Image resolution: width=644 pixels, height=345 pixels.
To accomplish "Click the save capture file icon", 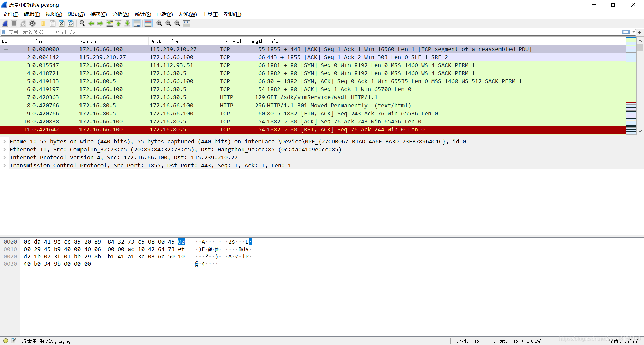I will point(52,23).
